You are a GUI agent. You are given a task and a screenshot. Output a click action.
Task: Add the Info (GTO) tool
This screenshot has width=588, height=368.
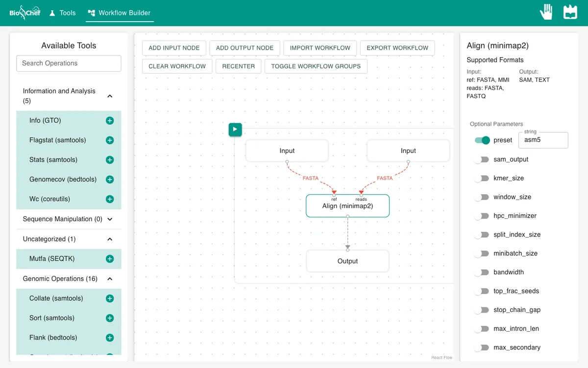tap(110, 121)
